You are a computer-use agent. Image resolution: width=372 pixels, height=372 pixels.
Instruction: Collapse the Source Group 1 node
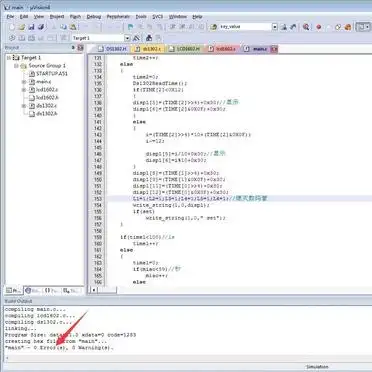pos(16,66)
